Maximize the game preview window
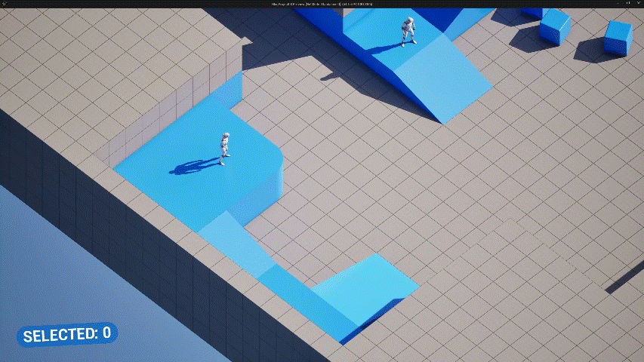 [626, 5]
